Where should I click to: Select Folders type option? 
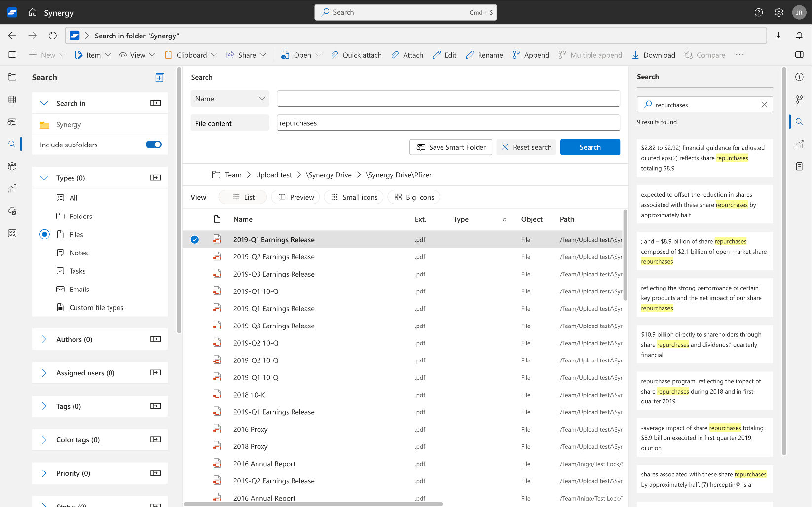coord(74,216)
